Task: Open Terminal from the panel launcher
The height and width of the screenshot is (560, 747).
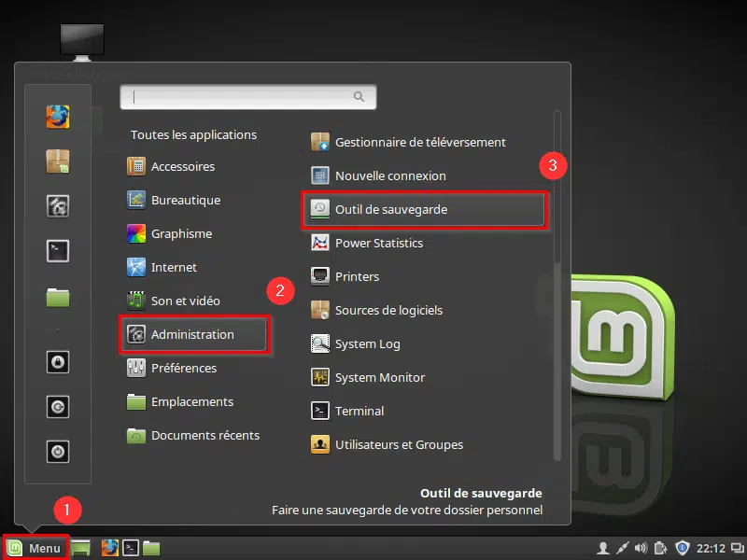Action: tap(131, 548)
